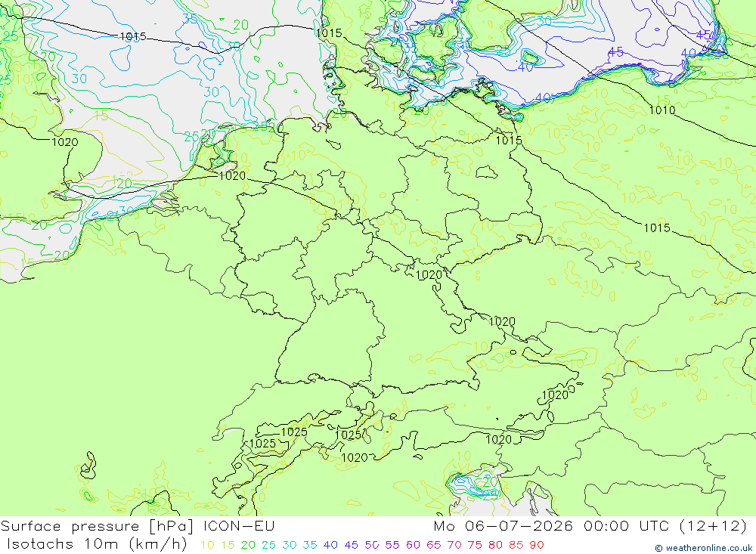Image resolution: width=756 pixels, height=554 pixels.
Task: Click the blue '40' legend value
Action: point(330,546)
